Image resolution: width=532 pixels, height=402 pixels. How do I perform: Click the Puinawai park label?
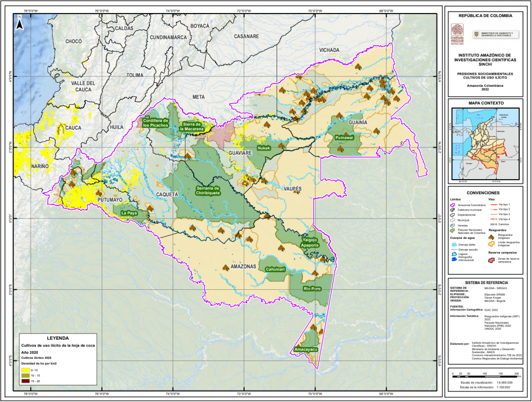pyautogui.click(x=344, y=138)
